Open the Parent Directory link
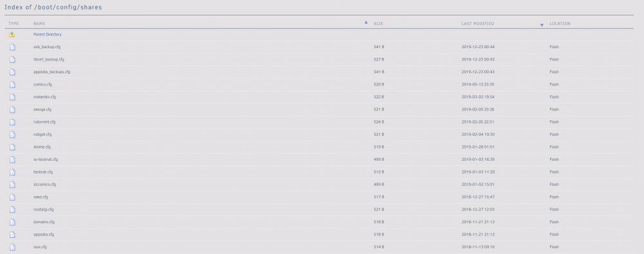This screenshot has height=254, width=644. click(47, 35)
